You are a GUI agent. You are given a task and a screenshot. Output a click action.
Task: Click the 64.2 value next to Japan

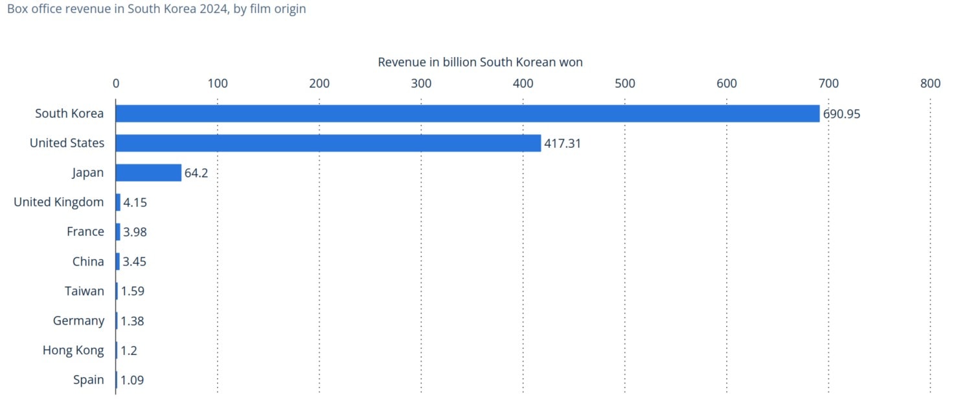(196, 173)
